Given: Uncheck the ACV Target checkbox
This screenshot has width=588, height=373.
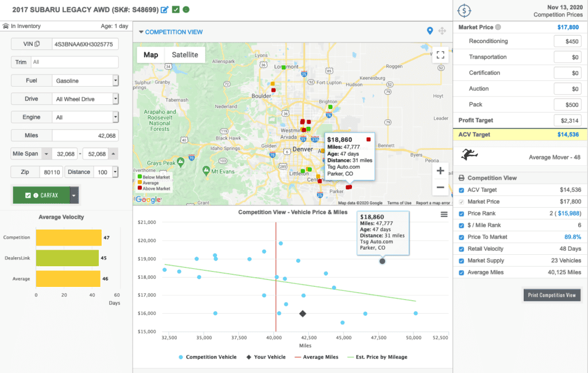Looking at the screenshot, I should [462, 190].
